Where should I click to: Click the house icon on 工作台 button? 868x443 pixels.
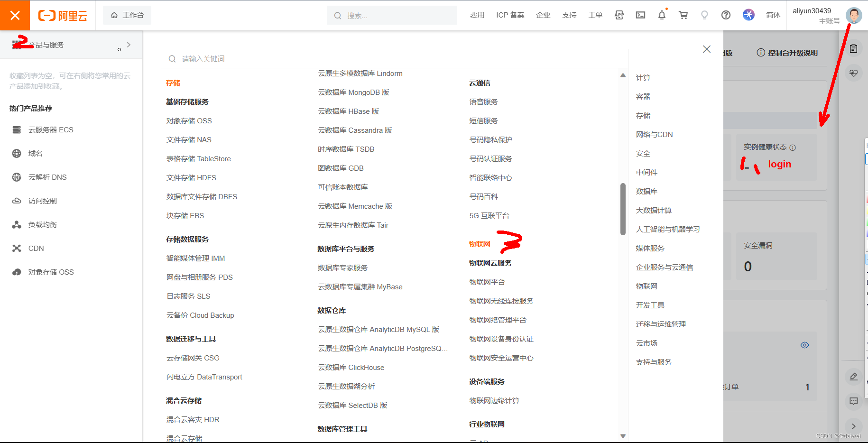[114, 15]
